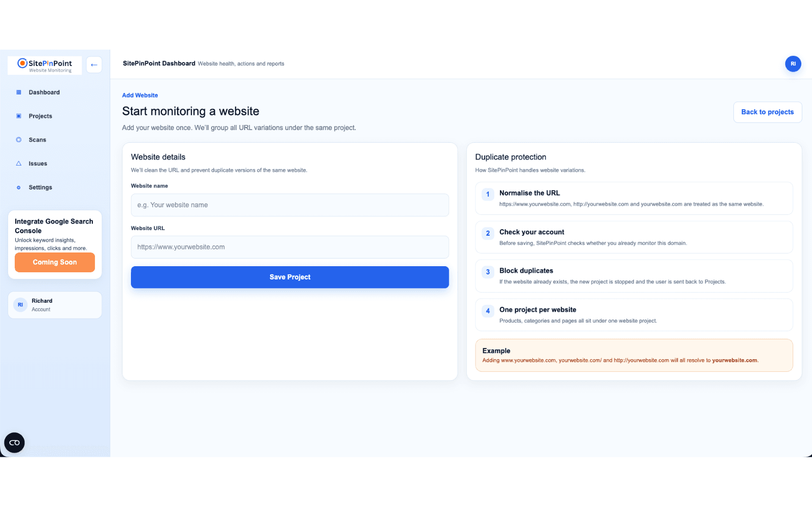Click the step 3 number badge

click(488, 272)
